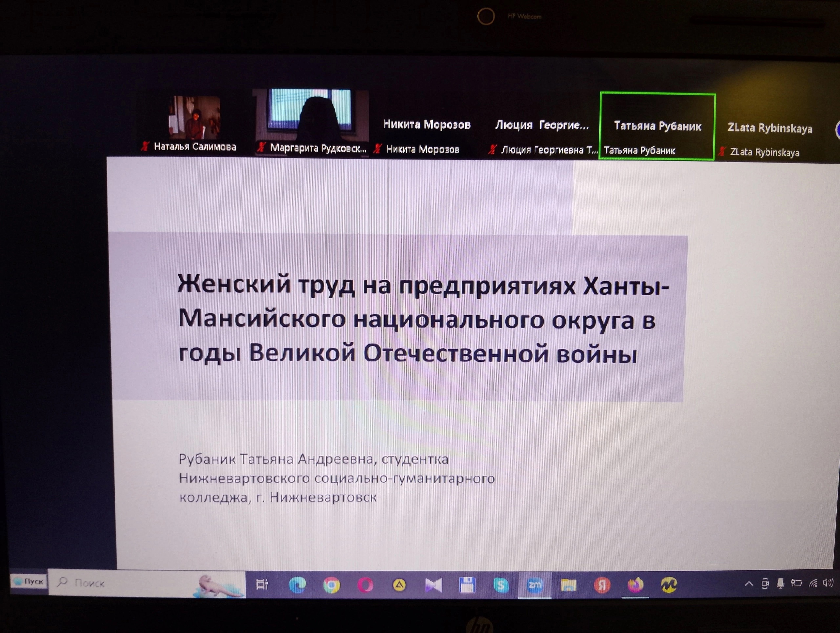Click muted mic icon by Наталья Салимова

[x=145, y=146]
